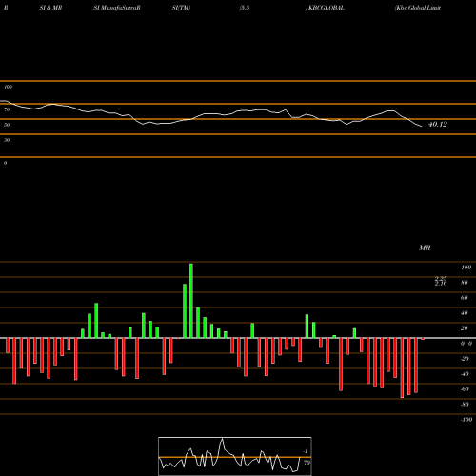Select the KBCGLOBAL symbol text in the header
The width and height of the screenshot is (476, 476).
point(326,8)
